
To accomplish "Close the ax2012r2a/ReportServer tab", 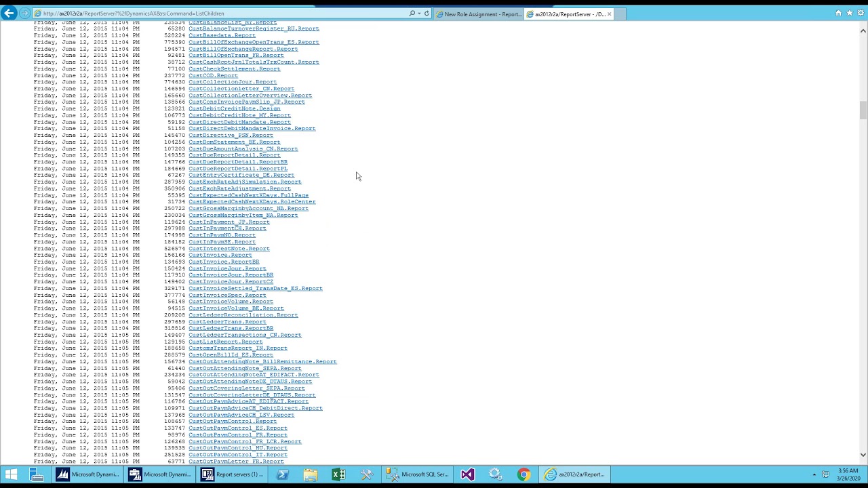I will click(609, 14).
